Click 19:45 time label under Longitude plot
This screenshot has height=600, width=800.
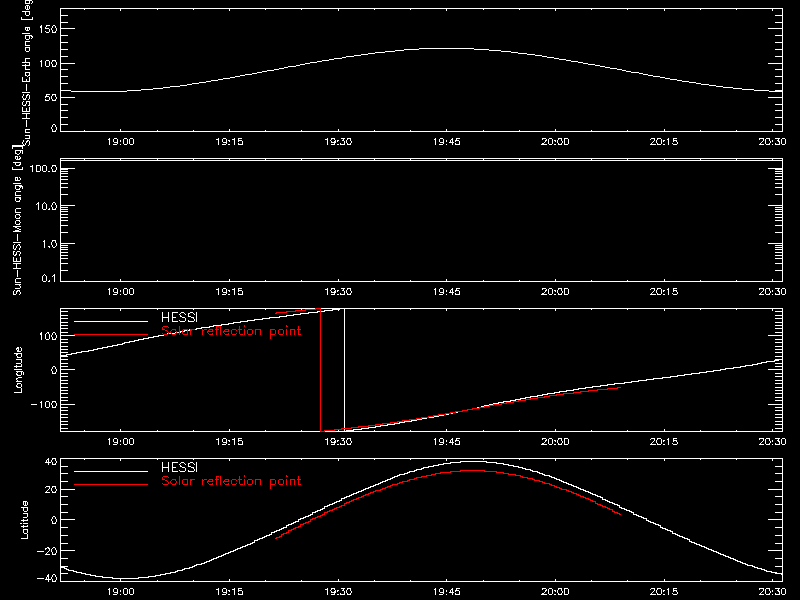pos(446,442)
